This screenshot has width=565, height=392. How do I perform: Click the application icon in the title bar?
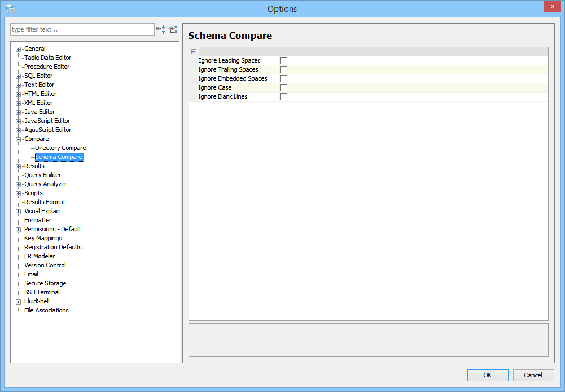[10, 8]
